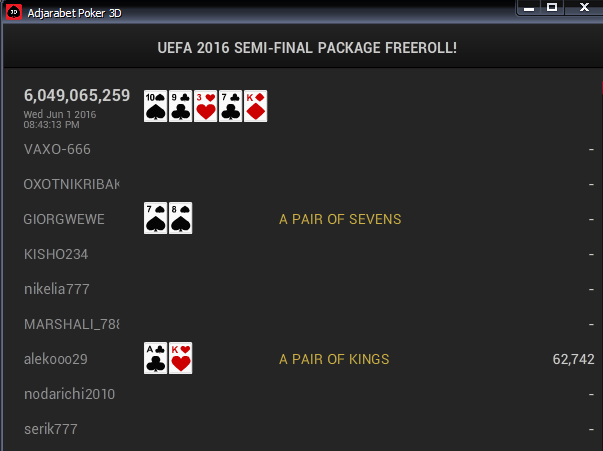Click alekooo29's ace of clubs card
This screenshot has height=451, width=603.
(x=155, y=359)
